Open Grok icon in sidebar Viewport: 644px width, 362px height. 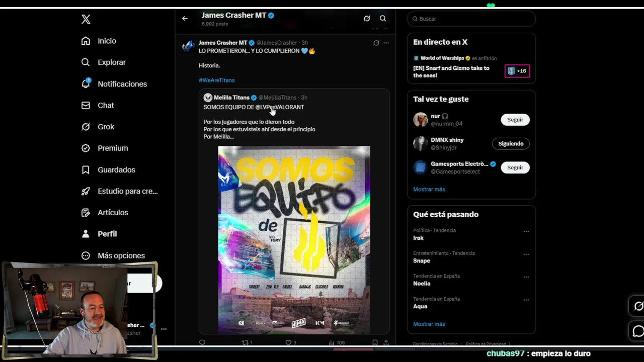[86, 127]
